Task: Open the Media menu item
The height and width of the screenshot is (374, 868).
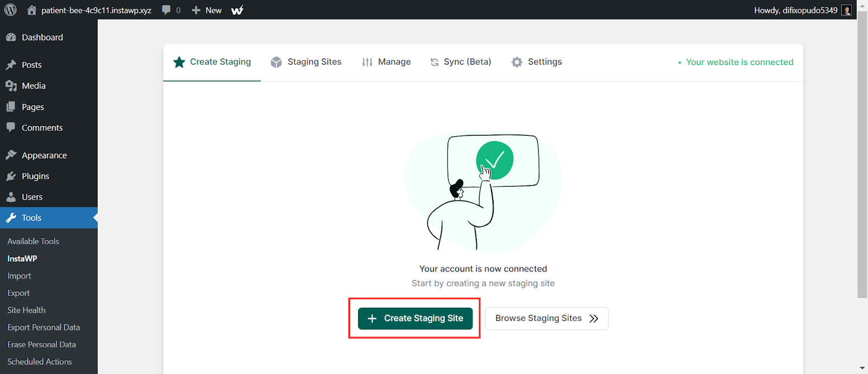Action: [49, 86]
